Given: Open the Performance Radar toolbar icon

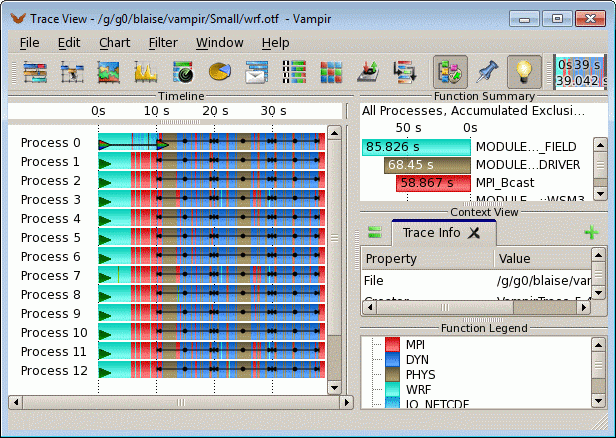Looking at the screenshot, I should tap(183, 72).
